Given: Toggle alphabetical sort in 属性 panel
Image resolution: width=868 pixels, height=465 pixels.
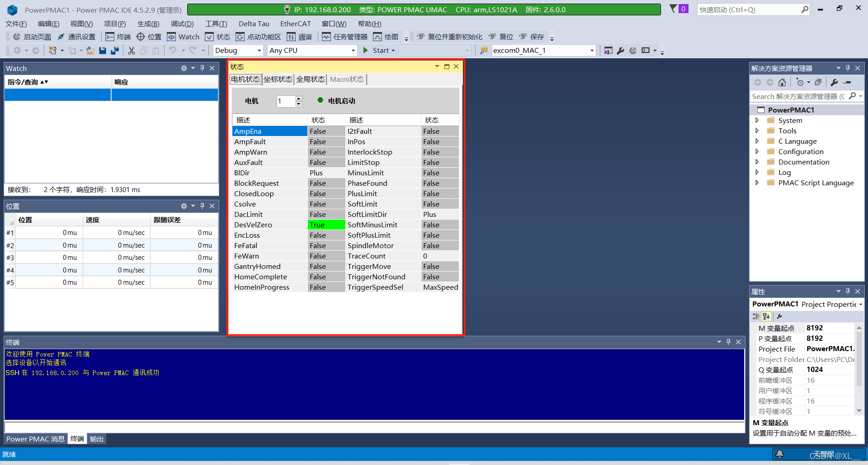Looking at the screenshot, I should point(766,316).
